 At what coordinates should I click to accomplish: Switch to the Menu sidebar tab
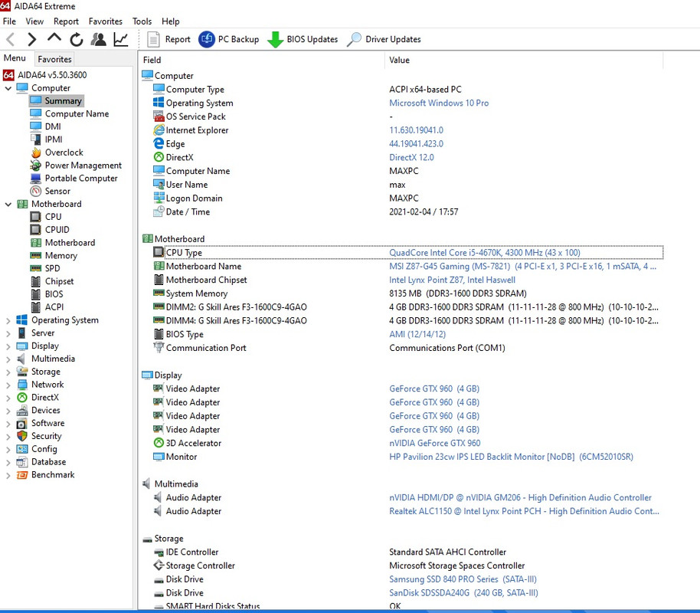(15, 58)
